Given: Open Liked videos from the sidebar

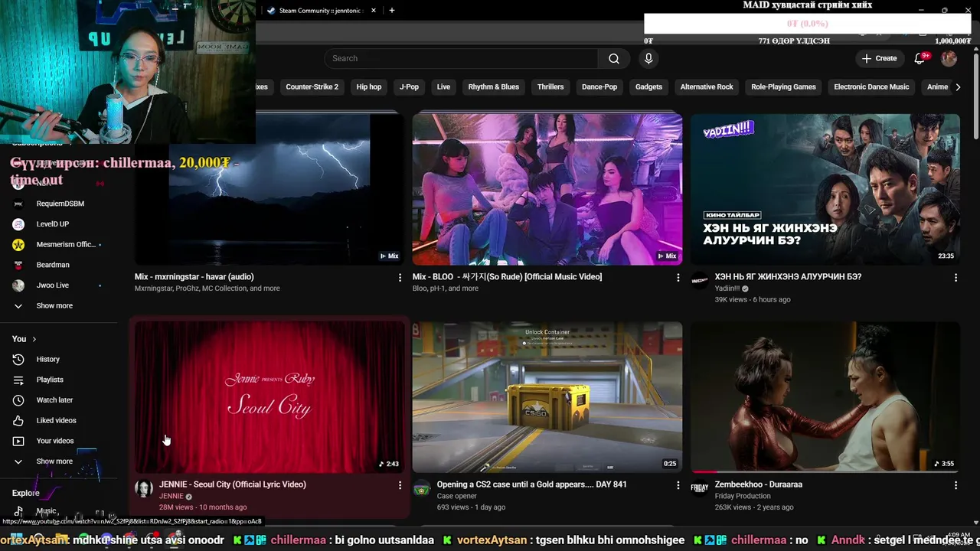Looking at the screenshot, I should point(60,421).
